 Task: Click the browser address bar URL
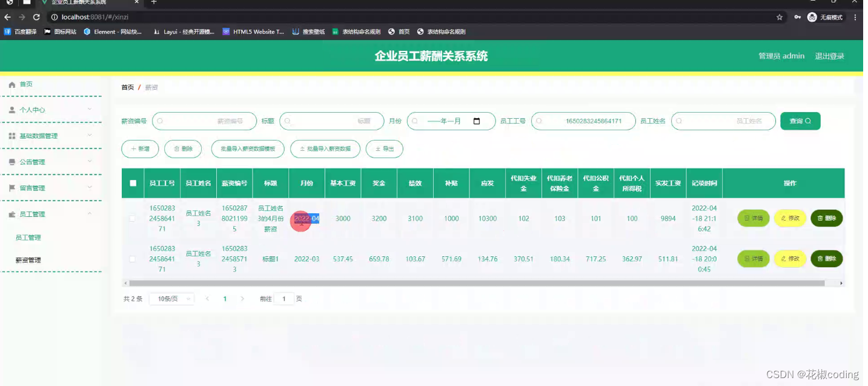(94, 18)
